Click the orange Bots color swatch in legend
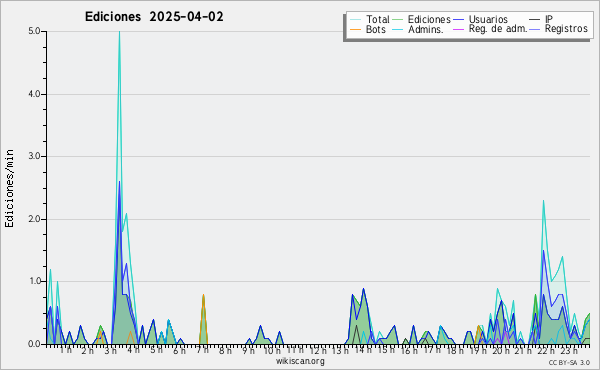The width and height of the screenshot is (600, 370). pos(355,29)
